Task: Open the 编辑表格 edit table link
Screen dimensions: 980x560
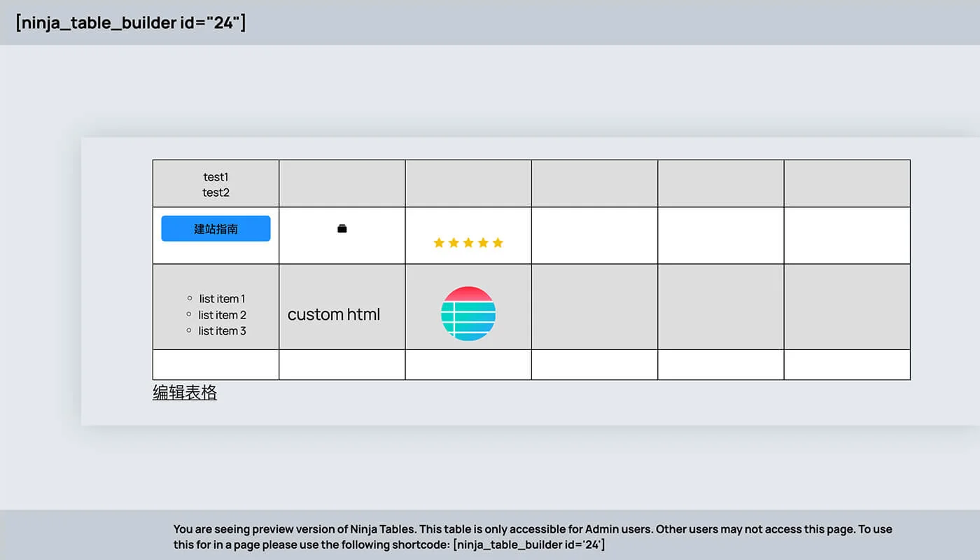Action: point(185,393)
